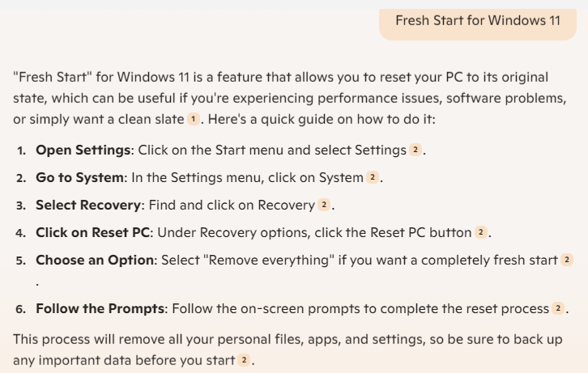Click the "Fresh Start for Windows 11" message bubble
The image size is (588, 373).
point(478,23)
